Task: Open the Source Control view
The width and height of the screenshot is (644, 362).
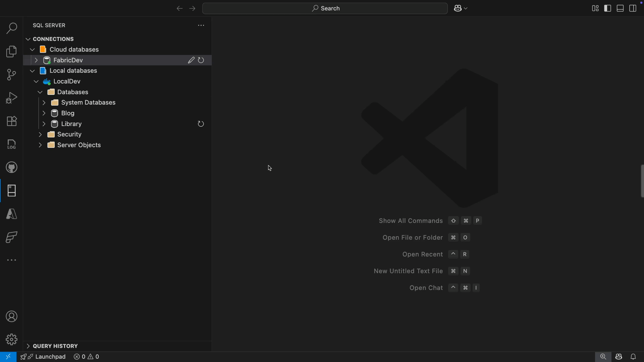Action: click(12, 75)
